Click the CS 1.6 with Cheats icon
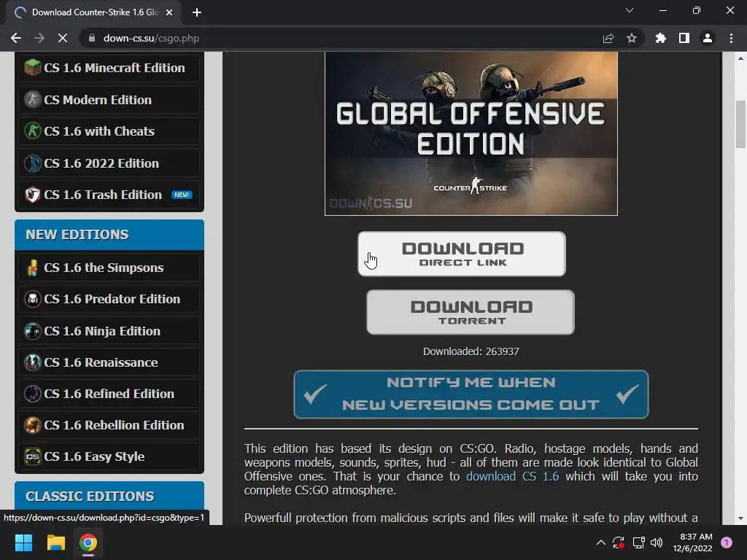Image resolution: width=747 pixels, height=560 pixels. [x=32, y=131]
